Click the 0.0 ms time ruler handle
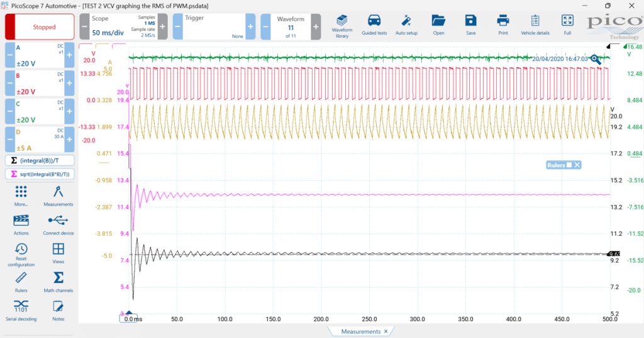The image size is (644, 338). tap(129, 319)
